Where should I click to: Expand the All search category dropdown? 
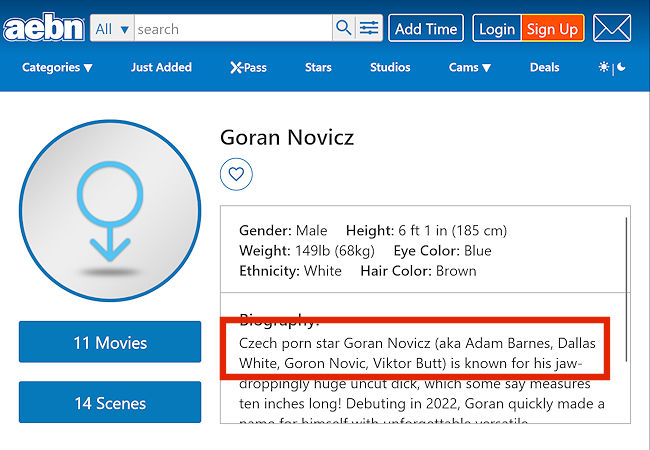coord(112,29)
